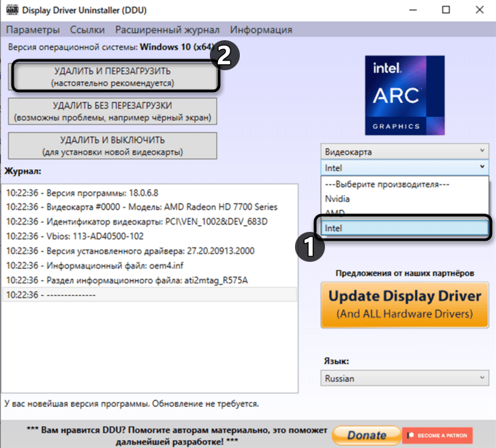Choose AMD from the manufacturer list
Viewport: 496px width, 448px height.
pyautogui.click(x=405, y=213)
